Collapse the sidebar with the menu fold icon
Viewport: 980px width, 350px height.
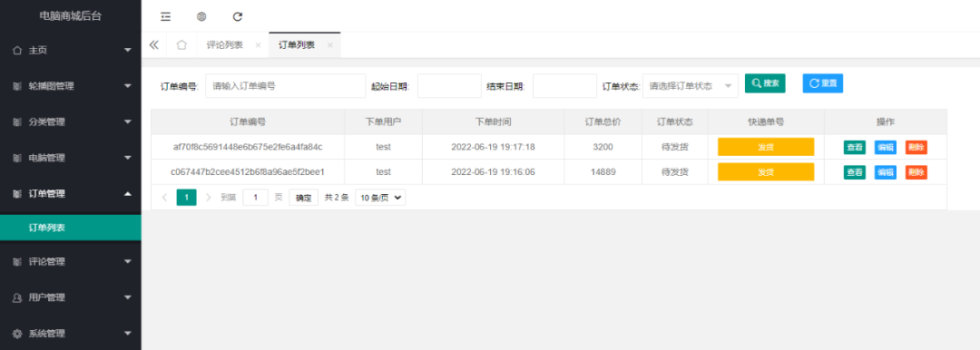[166, 17]
